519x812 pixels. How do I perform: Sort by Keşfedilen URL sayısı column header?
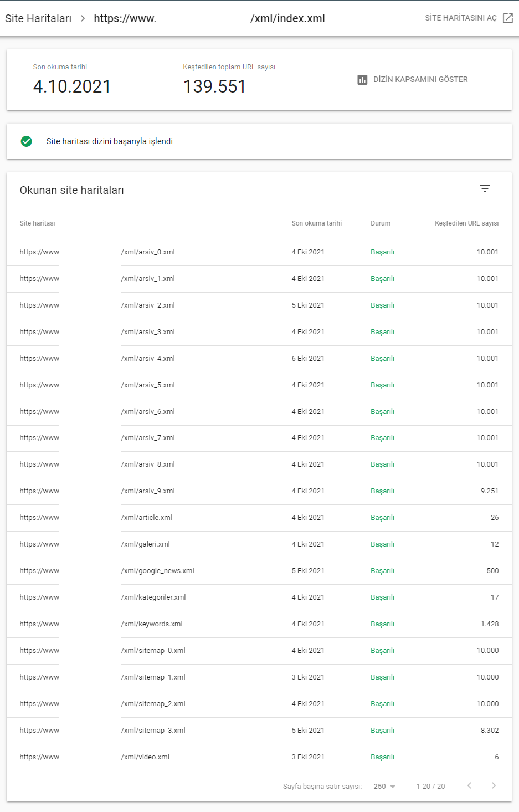pos(466,223)
